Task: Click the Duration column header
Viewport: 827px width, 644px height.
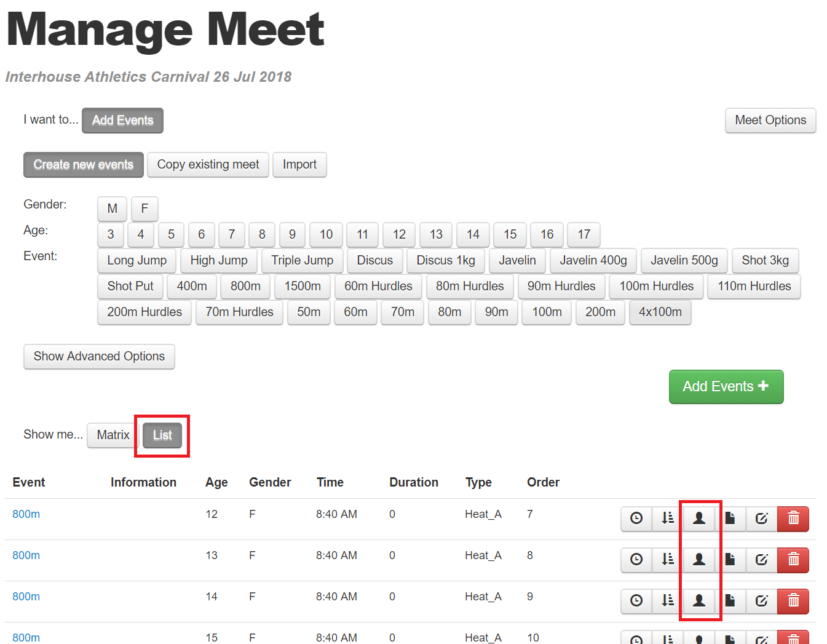Action: pyautogui.click(x=414, y=482)
